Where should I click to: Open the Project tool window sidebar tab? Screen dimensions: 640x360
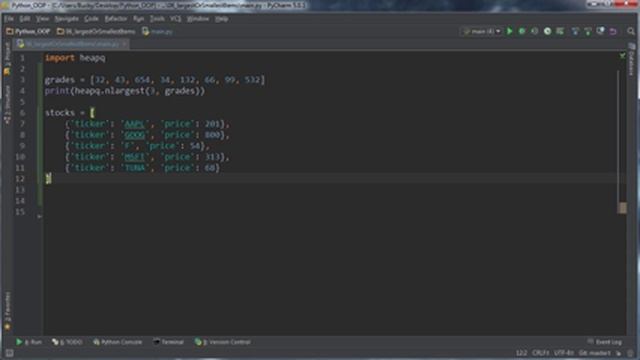(x=7, y=58)
